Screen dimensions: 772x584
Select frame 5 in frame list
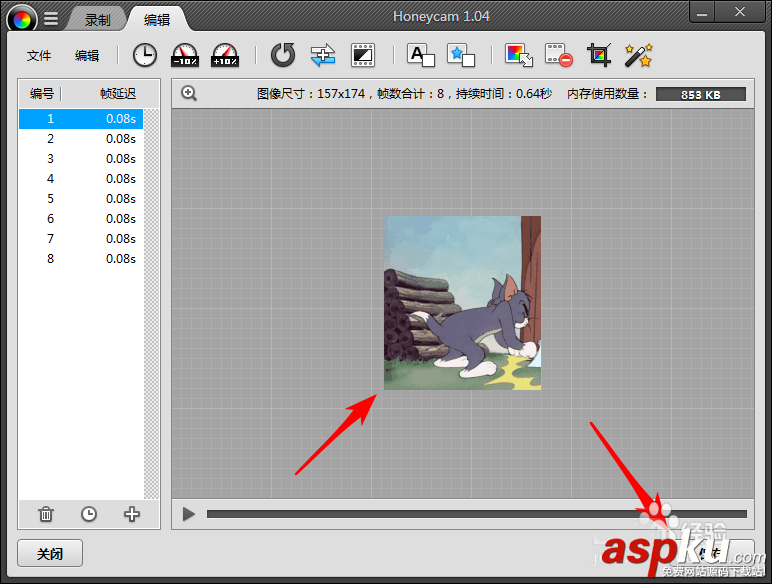tap(81, 198)
